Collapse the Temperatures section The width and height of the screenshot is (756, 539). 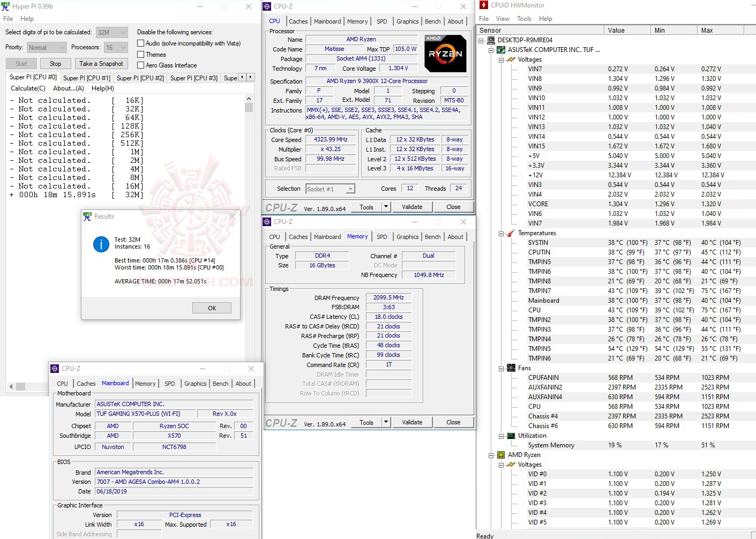coord(501,233)
